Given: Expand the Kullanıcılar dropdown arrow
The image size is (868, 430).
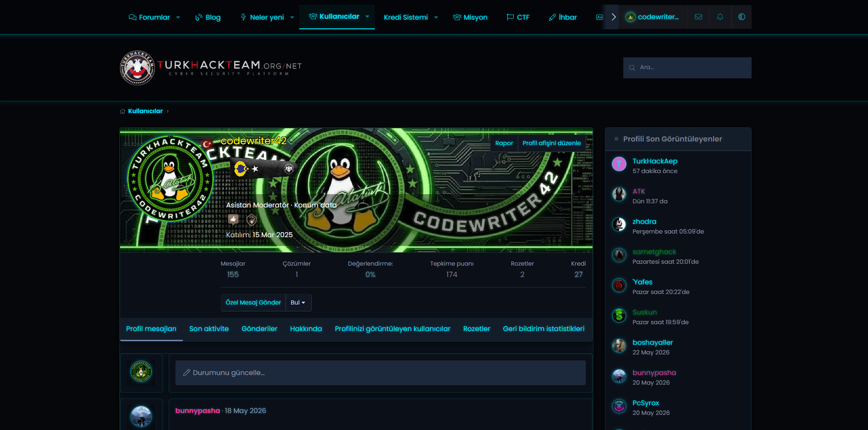Looking at the screenshot, I should coord(367,16).
